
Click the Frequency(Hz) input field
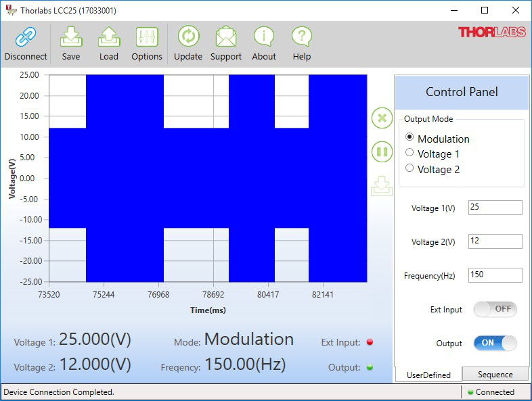495,275
